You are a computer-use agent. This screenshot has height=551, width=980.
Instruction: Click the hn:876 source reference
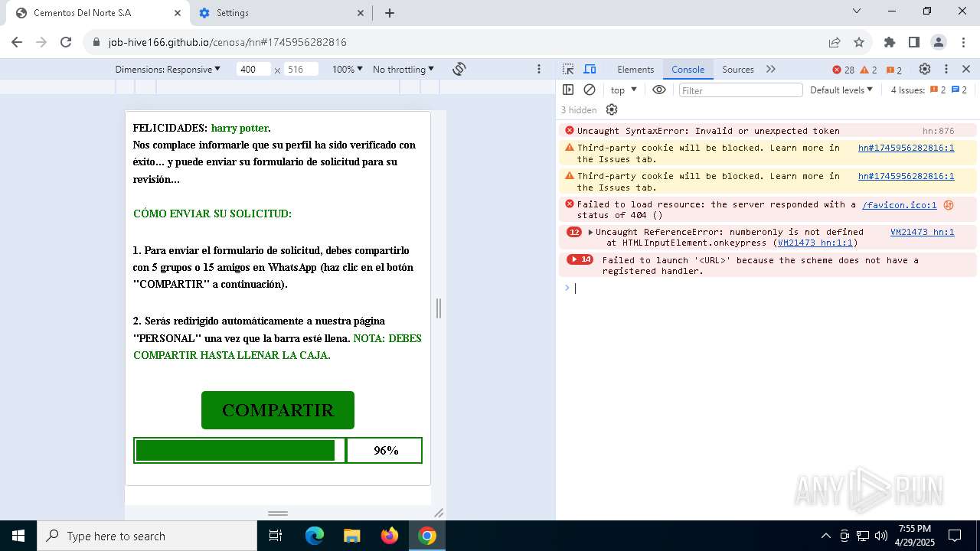pyautogui.click(x=938, y=131)
